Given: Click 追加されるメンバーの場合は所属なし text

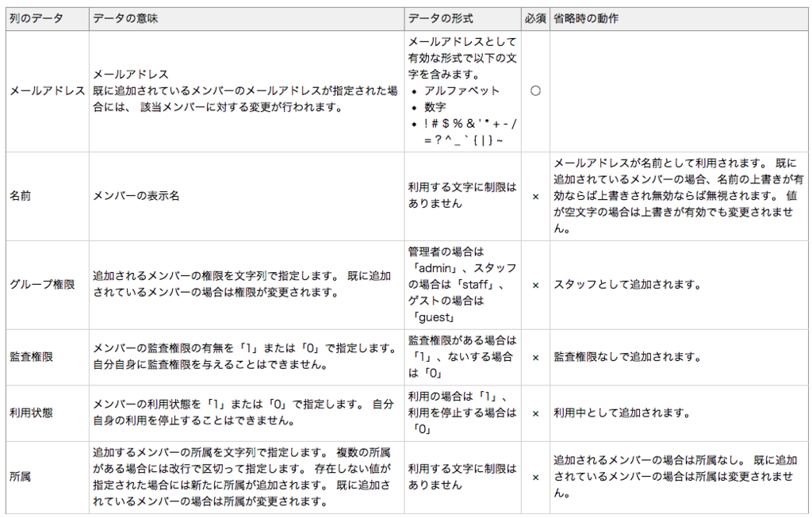Looking at the screenshot, I should [676, 477].
